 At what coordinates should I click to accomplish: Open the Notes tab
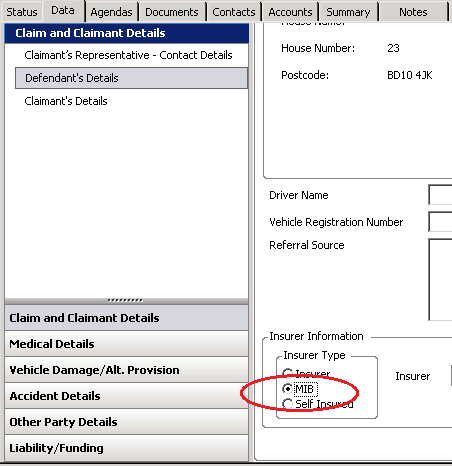coord(413,12)
